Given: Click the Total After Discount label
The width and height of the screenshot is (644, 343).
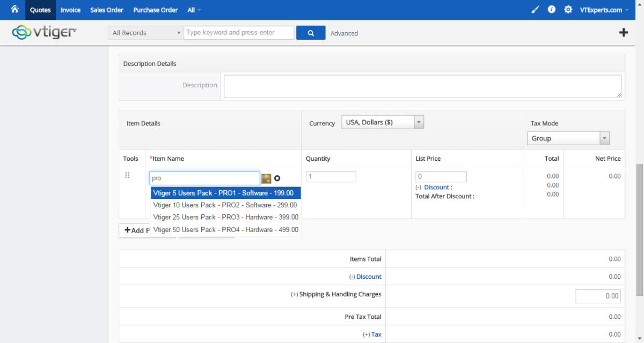Looking at the screenshot, I should 445,196.
